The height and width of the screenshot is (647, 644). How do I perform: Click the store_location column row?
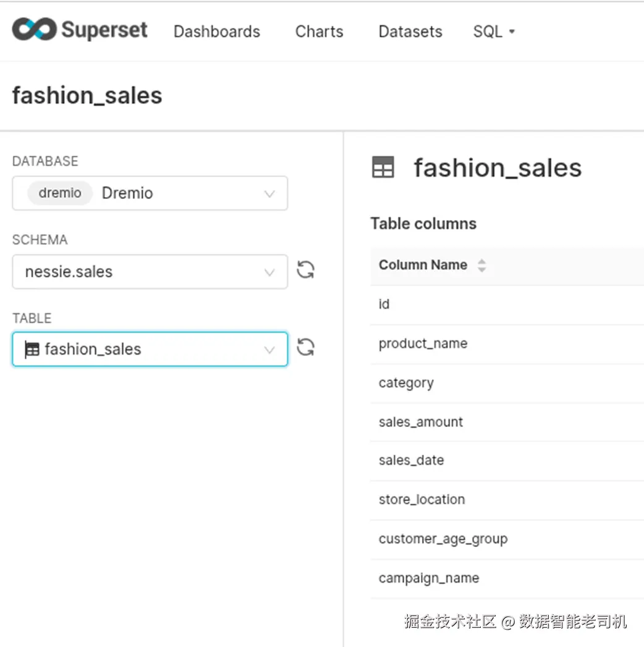422,499
